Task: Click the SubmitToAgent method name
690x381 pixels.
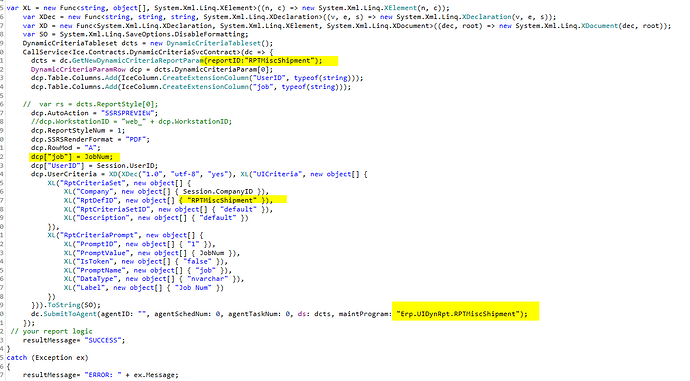Action: pos(70,314)
